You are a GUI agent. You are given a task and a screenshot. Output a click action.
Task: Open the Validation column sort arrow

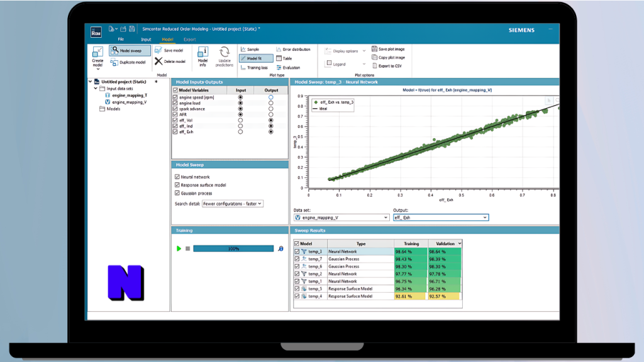460,244
